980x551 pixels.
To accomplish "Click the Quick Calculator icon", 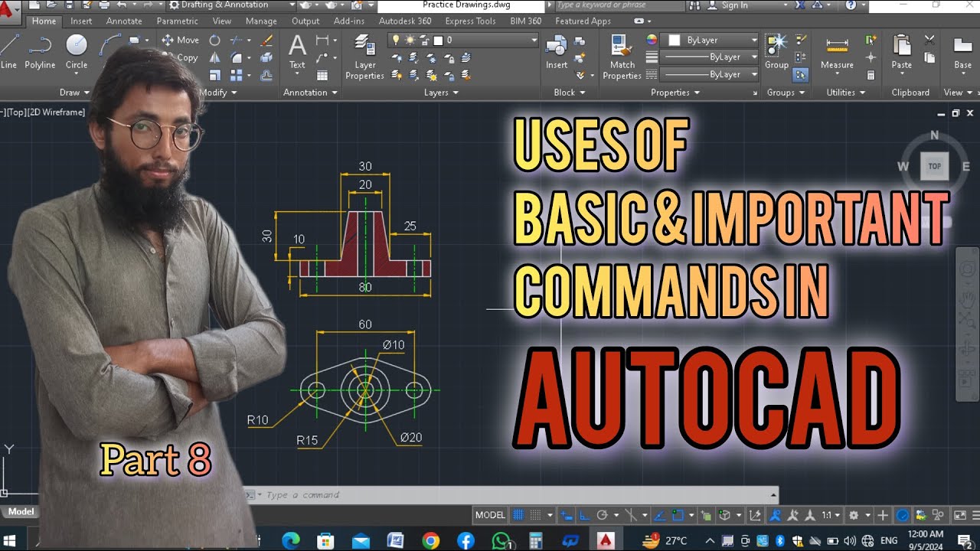I will 871,75.
